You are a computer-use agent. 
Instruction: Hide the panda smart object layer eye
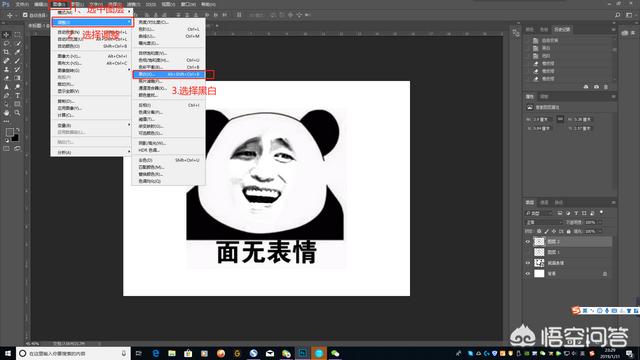click(527, 263)
